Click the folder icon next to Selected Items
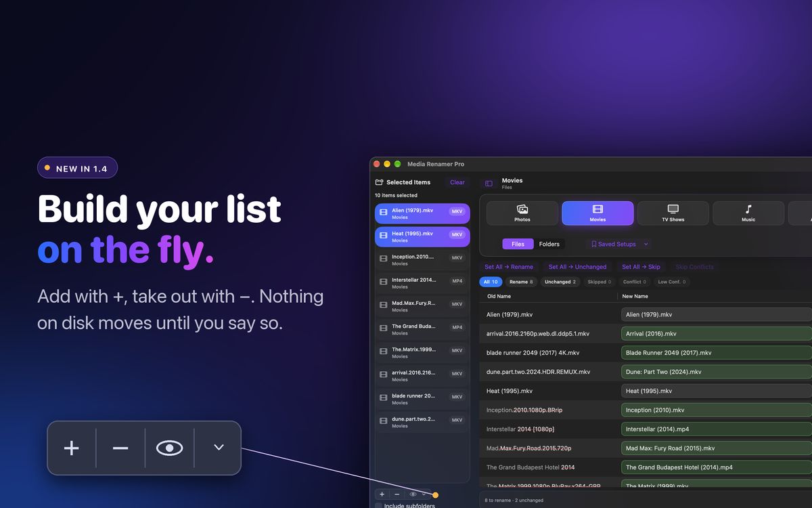The height and width of the screenshot is (508, 812). click(x=380, y=182)
